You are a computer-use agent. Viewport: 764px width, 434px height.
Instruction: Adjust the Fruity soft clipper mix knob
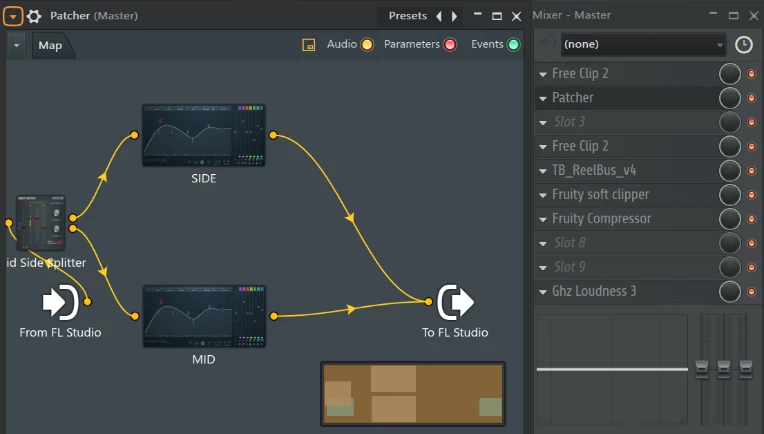(x=730, y=194)
